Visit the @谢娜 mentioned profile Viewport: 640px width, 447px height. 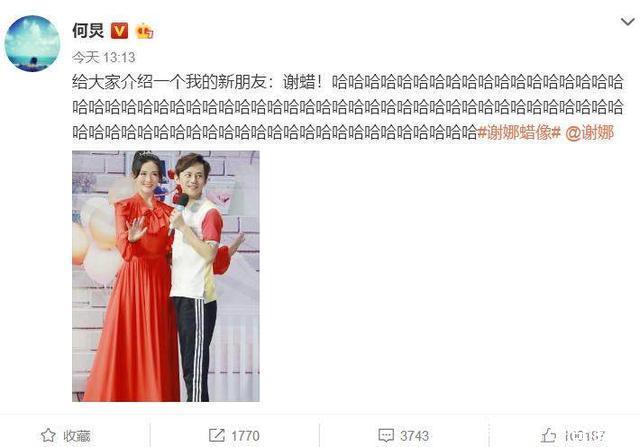coord(589,133)
